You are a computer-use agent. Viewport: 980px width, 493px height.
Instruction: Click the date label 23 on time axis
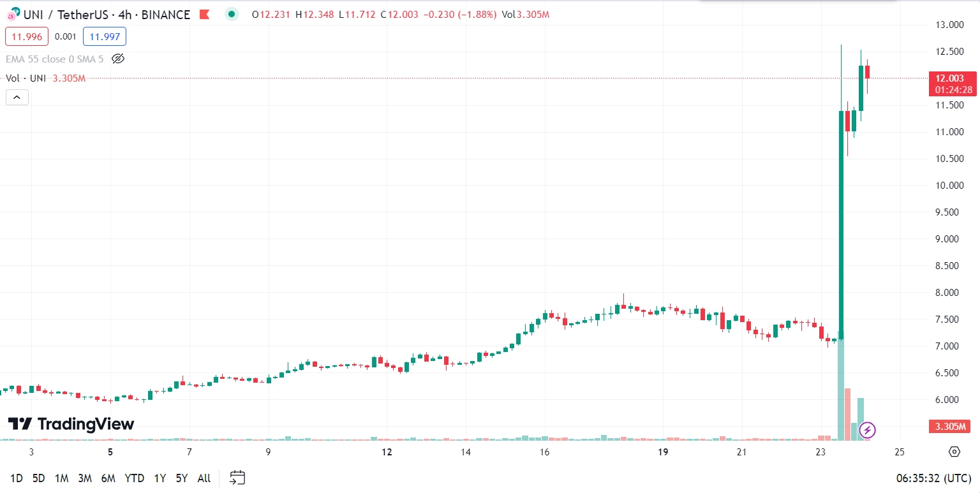(820, 452)
